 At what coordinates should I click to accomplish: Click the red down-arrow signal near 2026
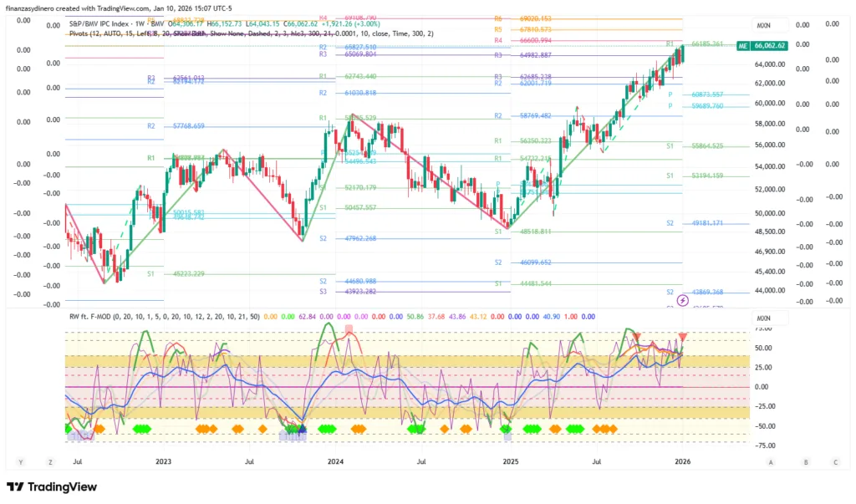(684, 337)
